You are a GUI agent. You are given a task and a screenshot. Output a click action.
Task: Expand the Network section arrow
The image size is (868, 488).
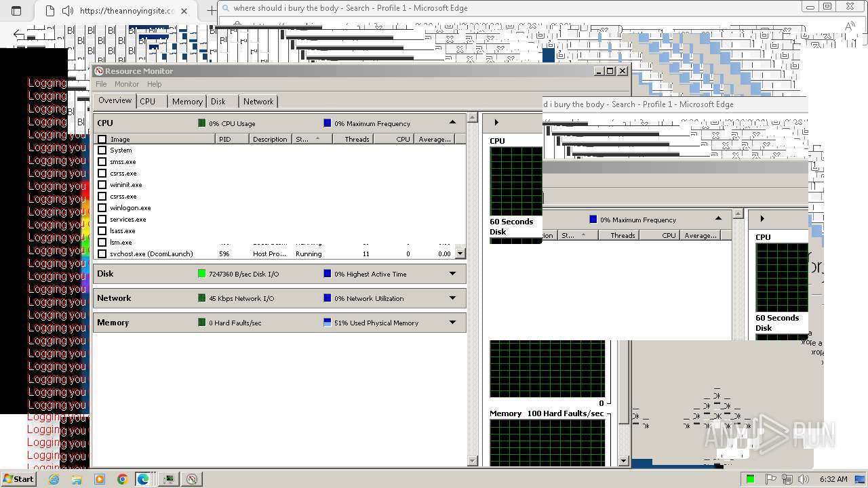(x=452, y=298)
